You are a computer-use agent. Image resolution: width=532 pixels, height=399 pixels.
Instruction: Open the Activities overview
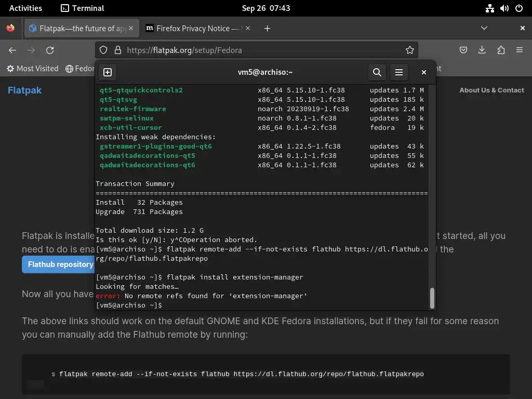25,8
